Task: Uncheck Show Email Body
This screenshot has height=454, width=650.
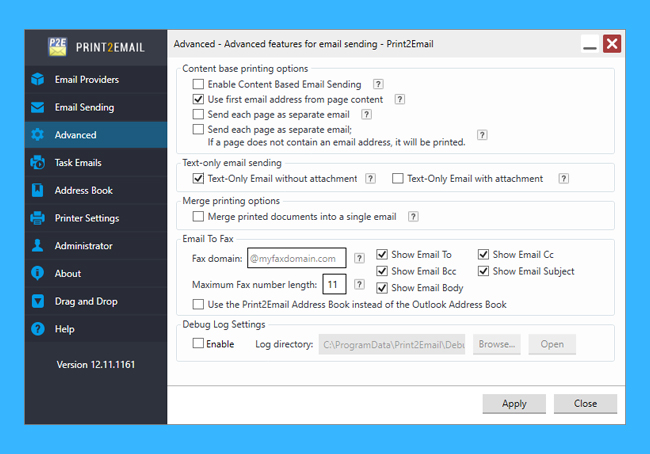Action: point(382,287)
